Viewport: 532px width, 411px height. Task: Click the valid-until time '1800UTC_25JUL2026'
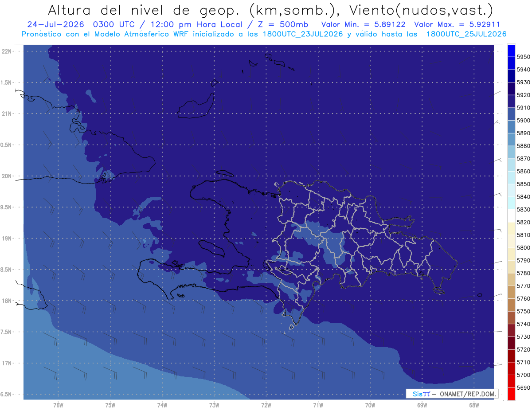click(466, 34)
